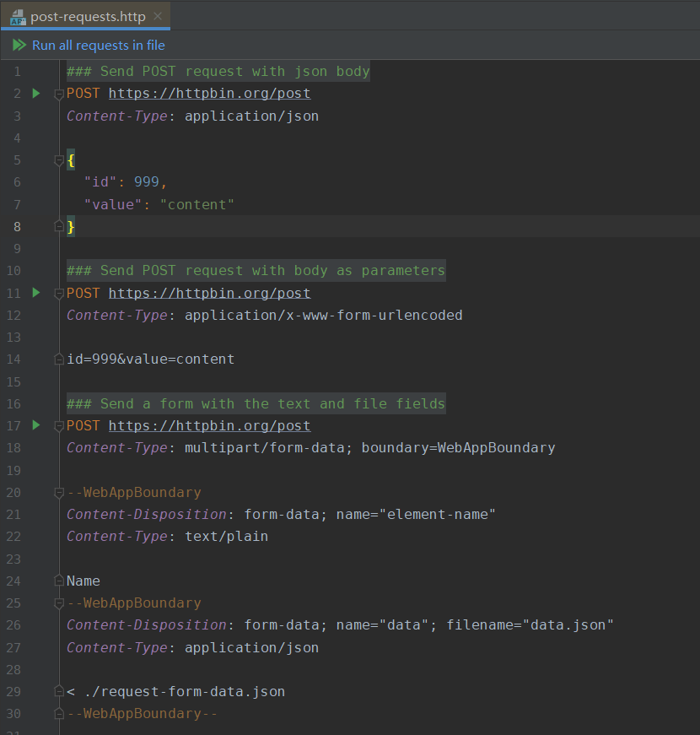Collapse the WebAppBoundary fold at line 25
Screen dimensions: 700x735
point(59,603)
